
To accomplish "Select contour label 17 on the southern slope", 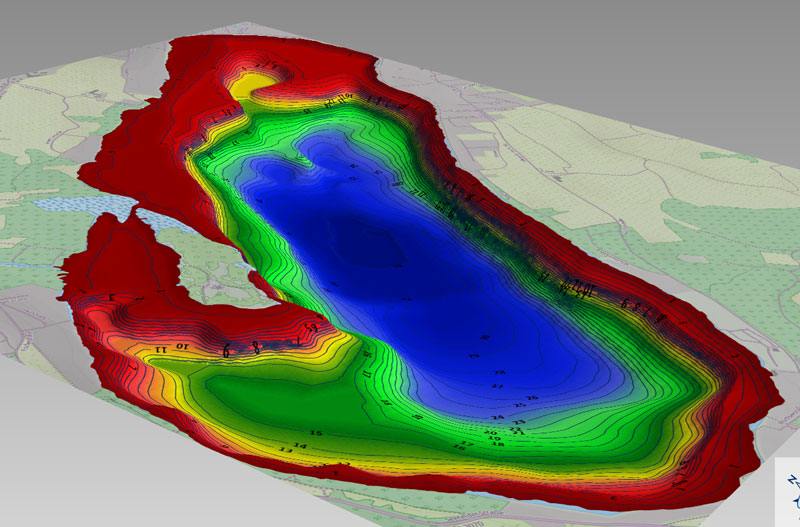I will (467, 443).
